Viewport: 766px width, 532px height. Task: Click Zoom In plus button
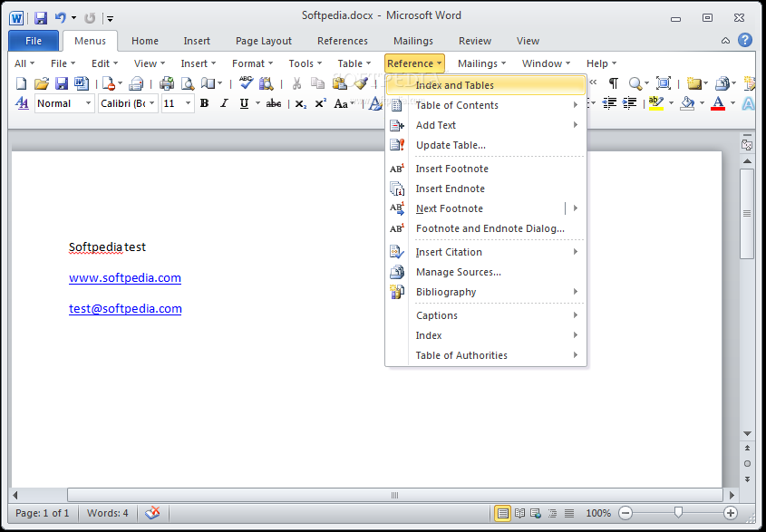pyautogui.click(x=731, y=513)
